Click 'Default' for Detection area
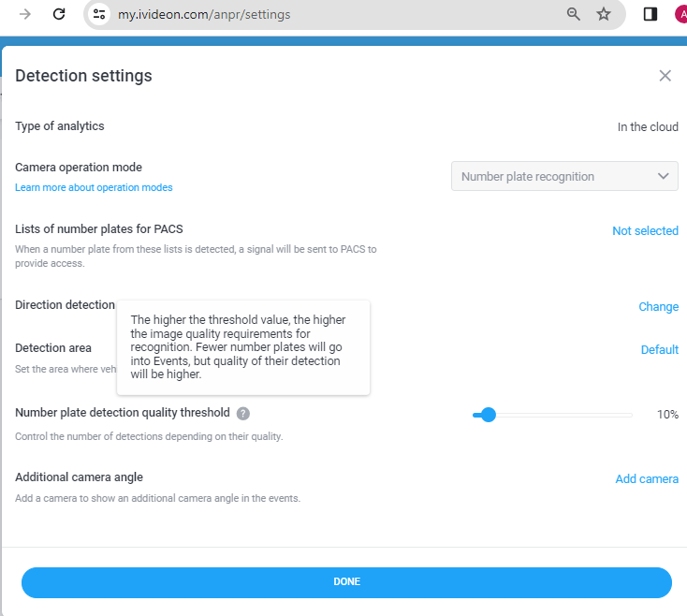 (x=660, y=349)
